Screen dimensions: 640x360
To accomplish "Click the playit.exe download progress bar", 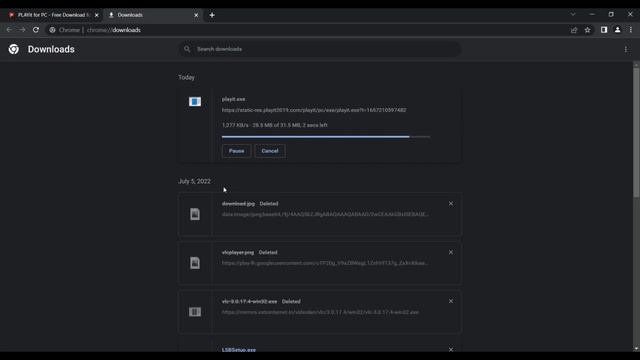I will pyautogui.click(x=326, y=137).
